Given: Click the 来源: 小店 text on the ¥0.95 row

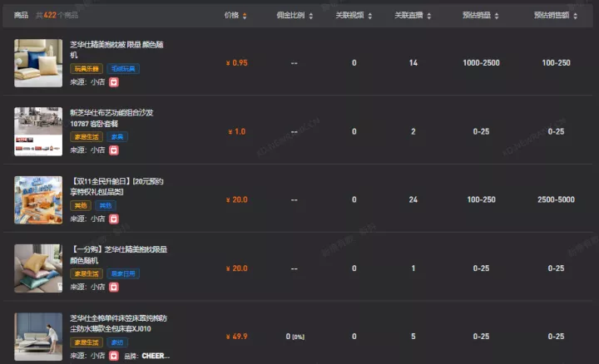Looking at the screenshot, I should point(87,82).
